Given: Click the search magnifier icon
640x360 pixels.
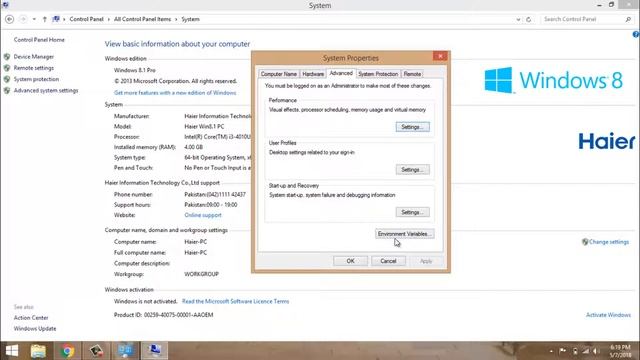Looking at the screenshot, I should tap(628, 19).
